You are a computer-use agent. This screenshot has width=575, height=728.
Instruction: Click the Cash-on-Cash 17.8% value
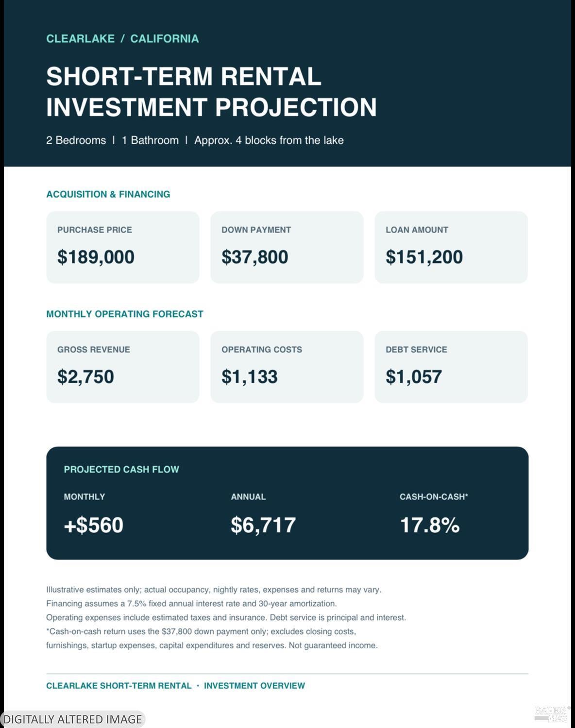pyautogui.click(x=430, y=525)
